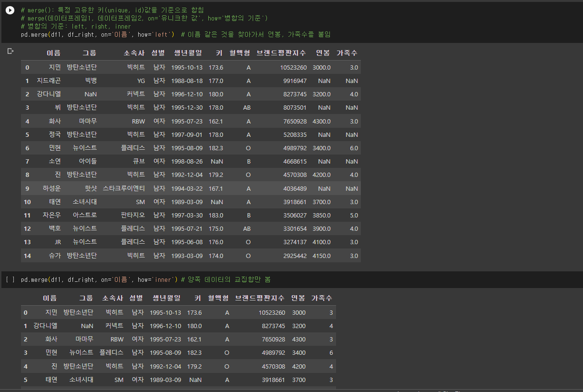Select the birthdate cell '1988-08-18'
Image resolution: width=583 pixels, height=392 pixels.
[187, 81]
